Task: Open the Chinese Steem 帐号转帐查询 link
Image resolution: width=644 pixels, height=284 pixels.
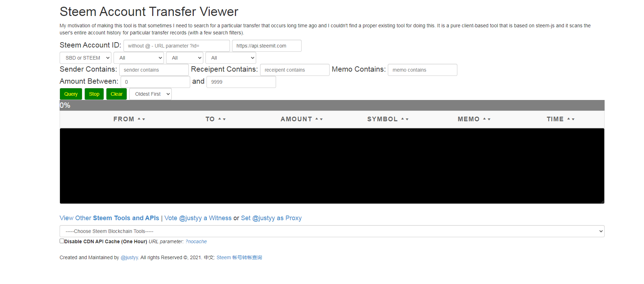Action: click(239, 257)
